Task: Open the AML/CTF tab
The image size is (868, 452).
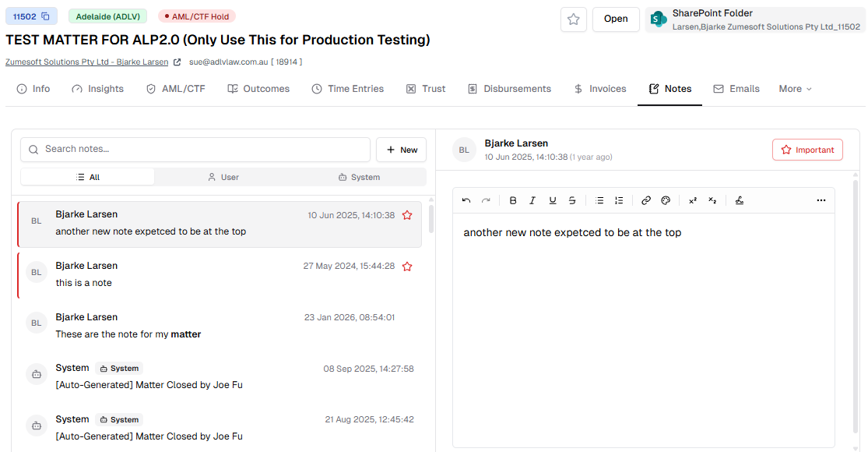Action: [175, 89]
